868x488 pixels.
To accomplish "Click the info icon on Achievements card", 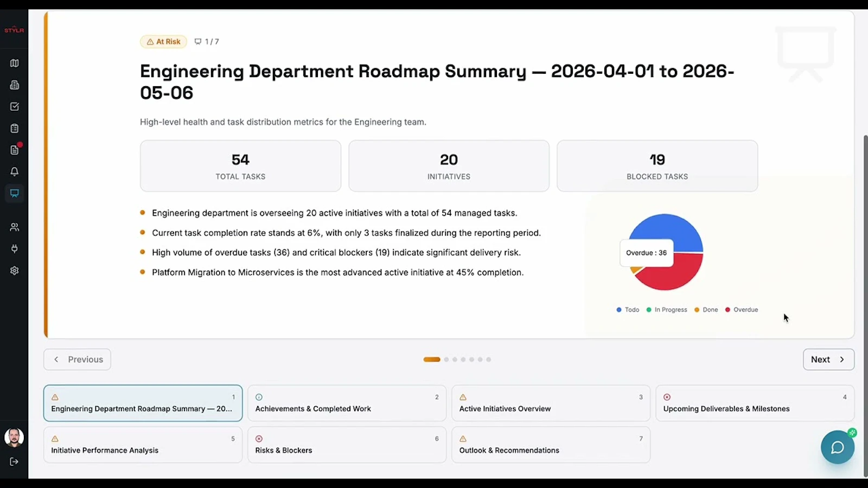I will tap(259, 397).
